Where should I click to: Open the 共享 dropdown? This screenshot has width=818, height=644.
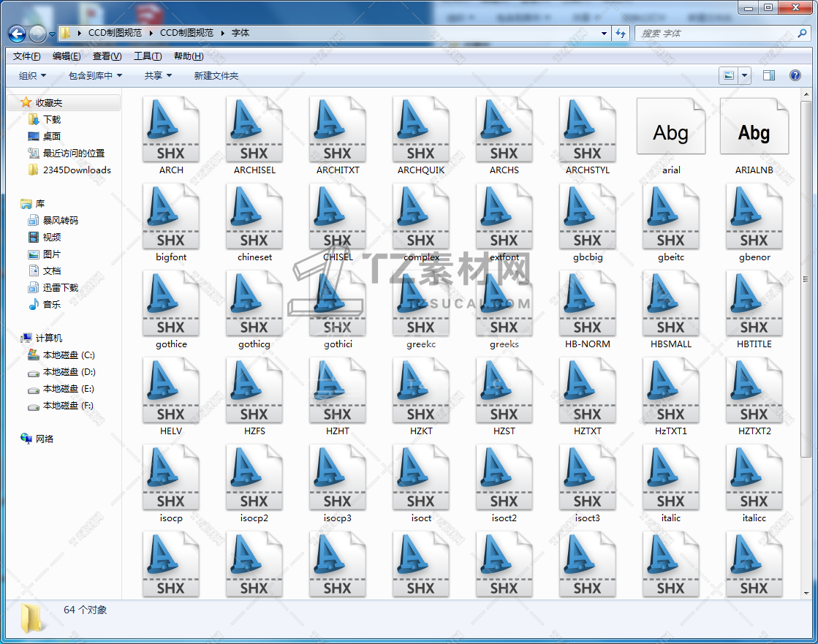click(158, 75)
